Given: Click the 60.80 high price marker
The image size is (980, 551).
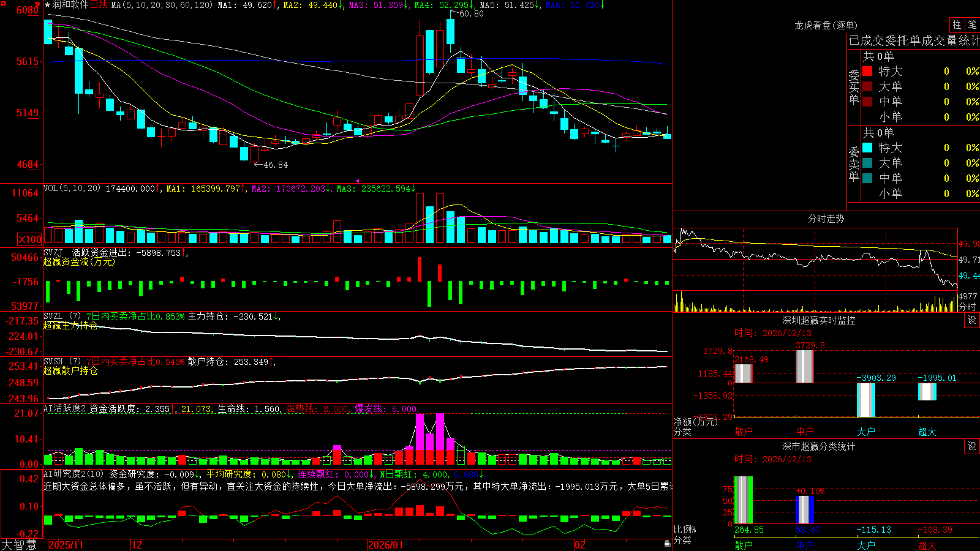Looking at the screenshot, I should point(471,13).
